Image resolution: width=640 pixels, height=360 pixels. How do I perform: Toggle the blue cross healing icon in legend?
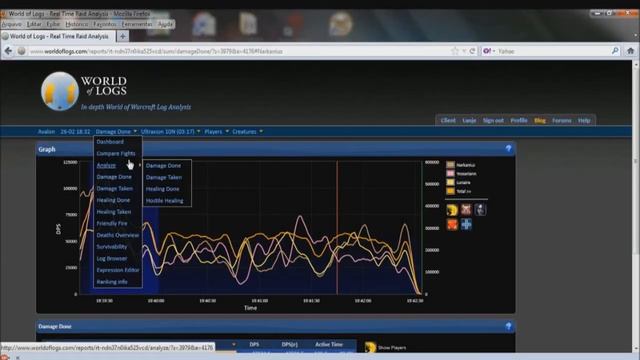tap(466, 224)
